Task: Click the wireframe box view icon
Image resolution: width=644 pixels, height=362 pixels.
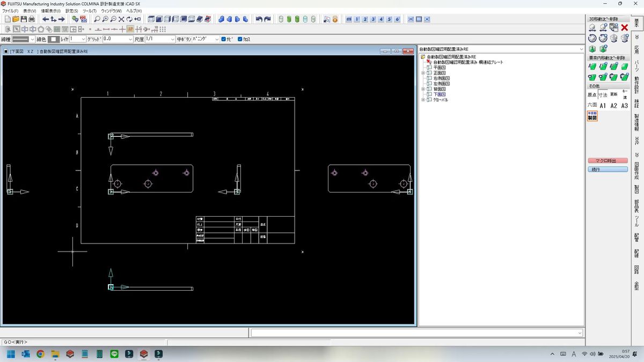Action: 151,19
